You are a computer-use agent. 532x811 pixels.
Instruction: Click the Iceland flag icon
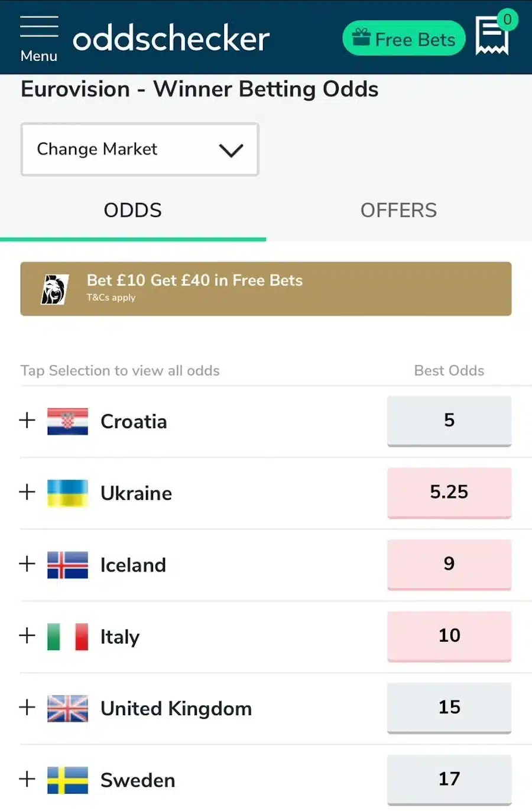tap(67, 565)
